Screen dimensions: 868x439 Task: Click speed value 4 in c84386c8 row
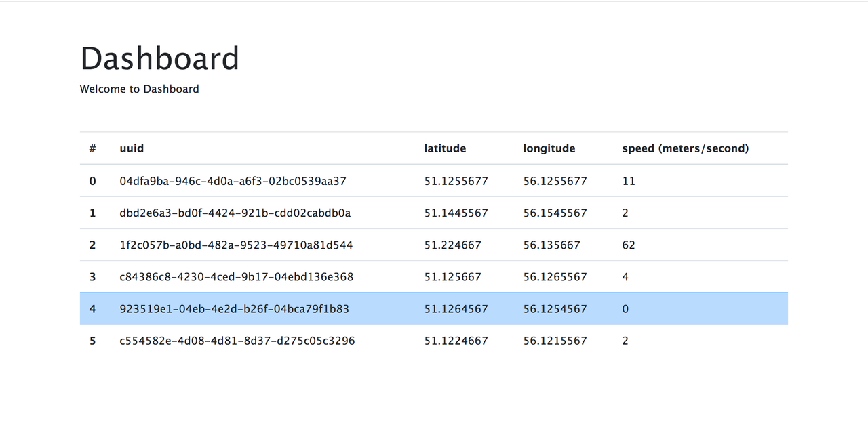click(625, 276)
